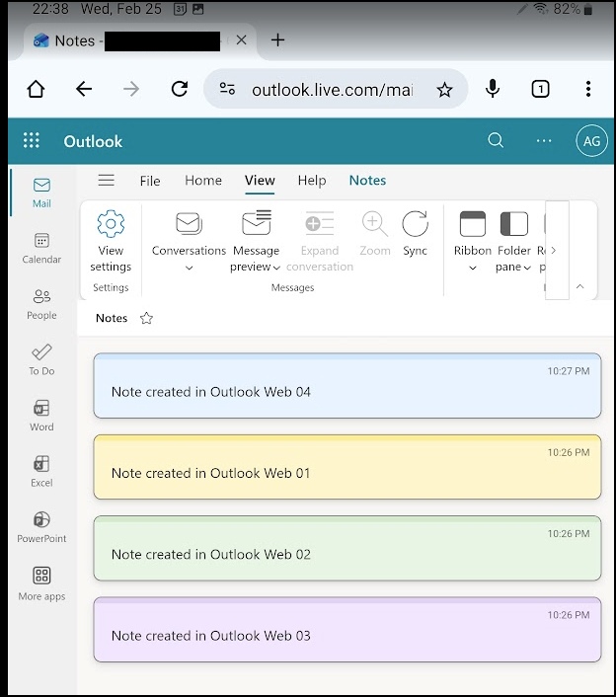Open Calendar from the sidebar
The image size is (616, 697).
click(x=41, y=249)
